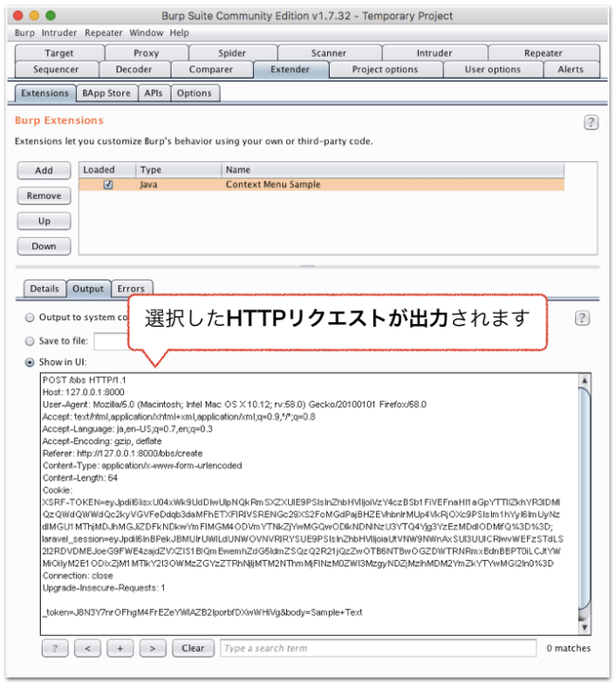Switch to the Scanner tab
This screenshot has height=684, width=616.
point(329,53)
